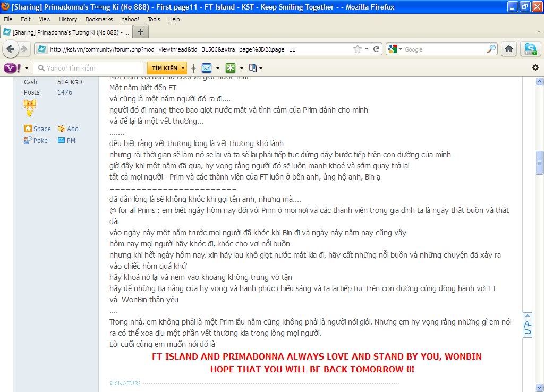Viewport: 544px width, 392px height.
Task: Open dropdown arrow next to mail icon
Action: coord(217,69)
